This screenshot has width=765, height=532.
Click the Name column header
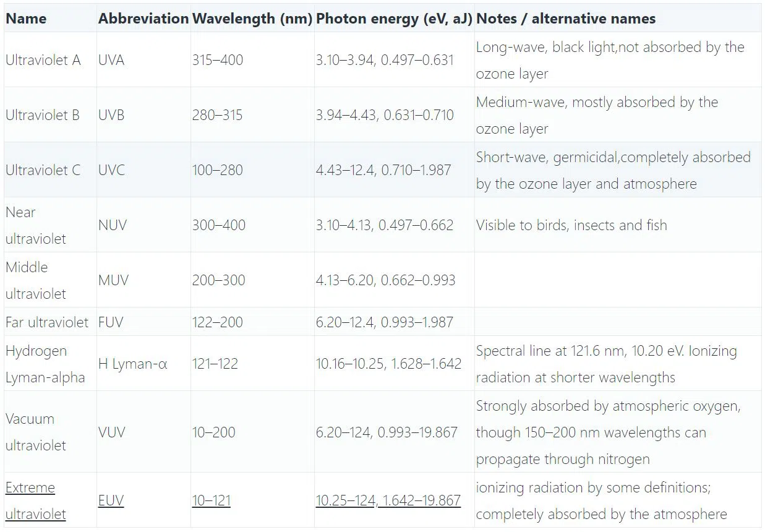coord(26,19)
